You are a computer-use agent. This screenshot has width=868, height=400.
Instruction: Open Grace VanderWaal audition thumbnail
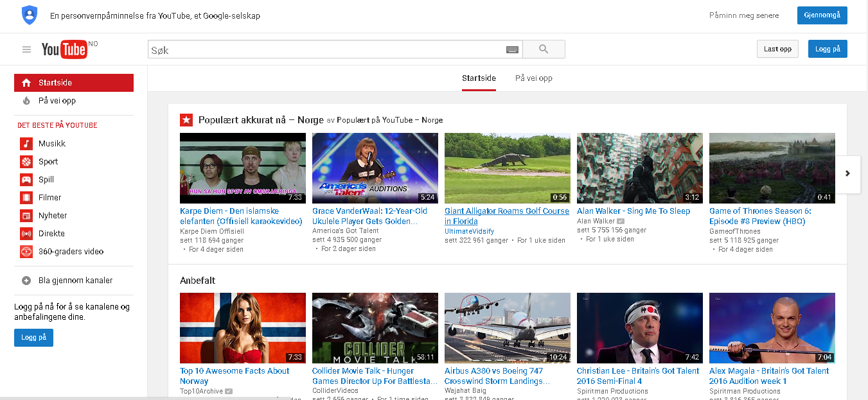coord(375,168)
